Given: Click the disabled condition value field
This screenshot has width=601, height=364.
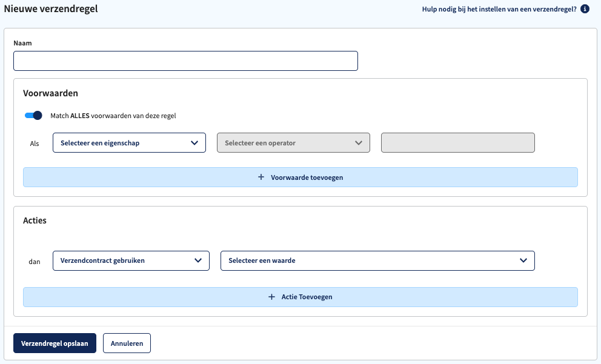Looking at the screenshot, I should click(x=457, y=142).
